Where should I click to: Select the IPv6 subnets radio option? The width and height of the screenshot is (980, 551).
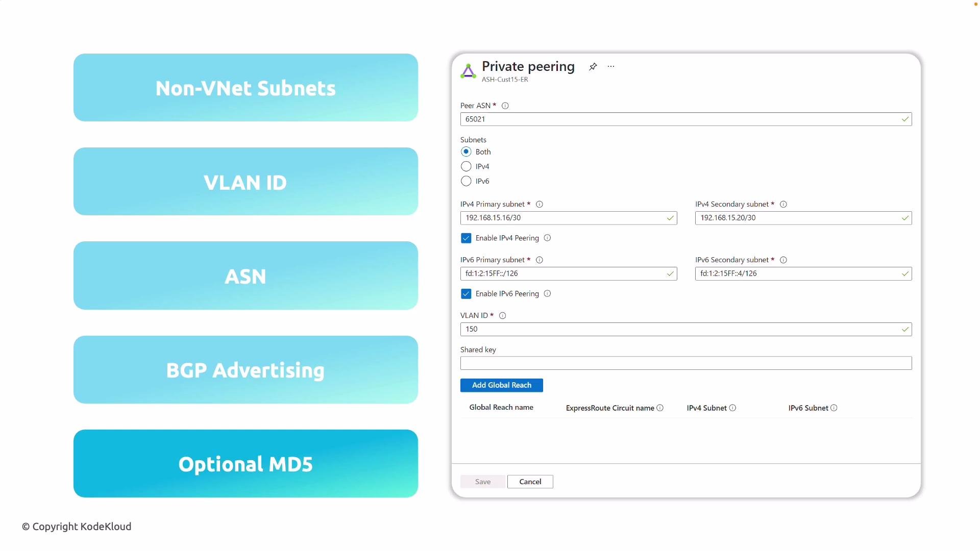point(466,181)
